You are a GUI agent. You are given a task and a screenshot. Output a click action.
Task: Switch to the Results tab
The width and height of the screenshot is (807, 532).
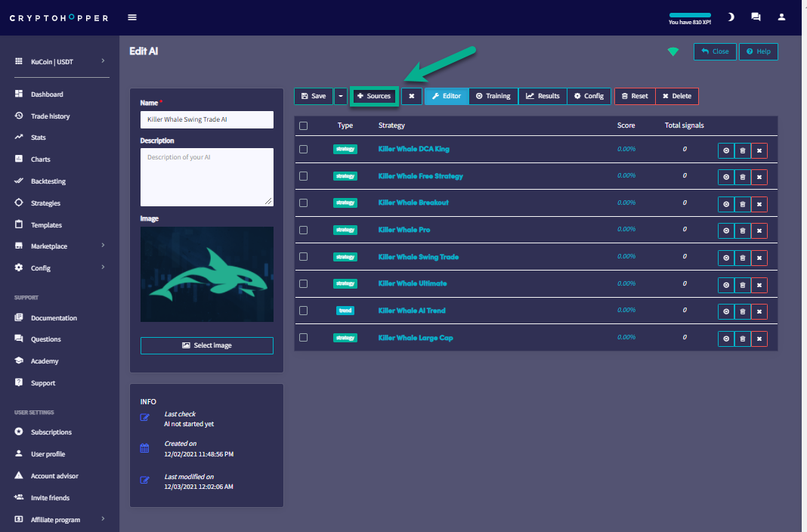coord(543,96)
